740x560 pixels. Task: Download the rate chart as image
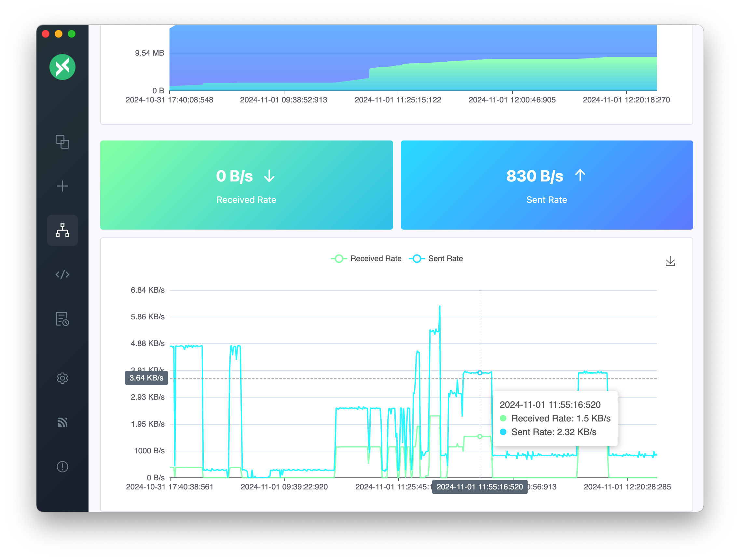point(670,261)
